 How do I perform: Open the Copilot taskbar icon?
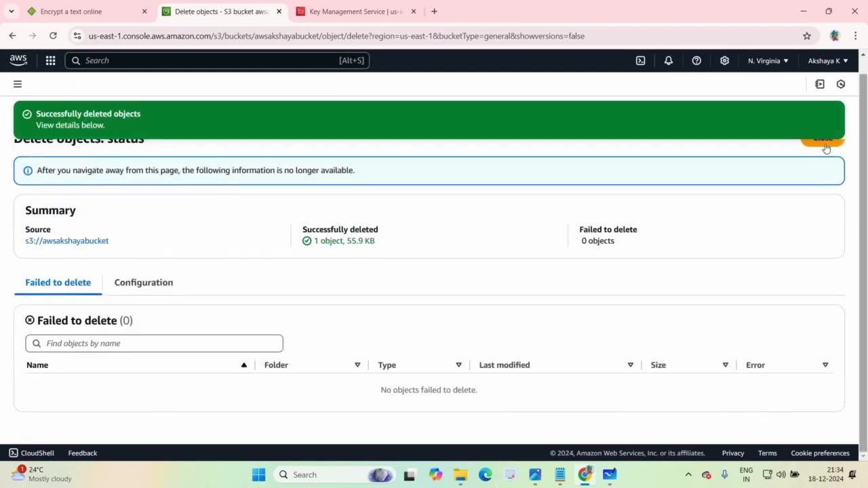click(x=435, y=474)
